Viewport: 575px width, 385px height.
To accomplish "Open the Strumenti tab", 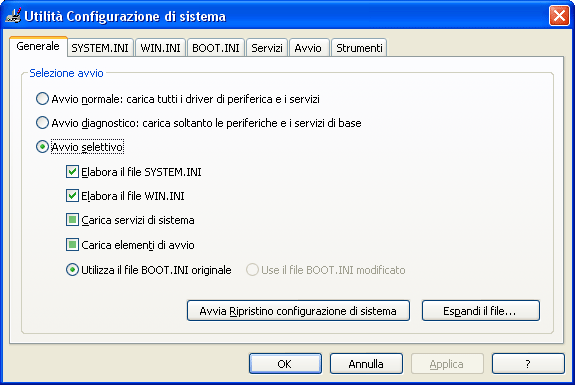I will point(359,48).
